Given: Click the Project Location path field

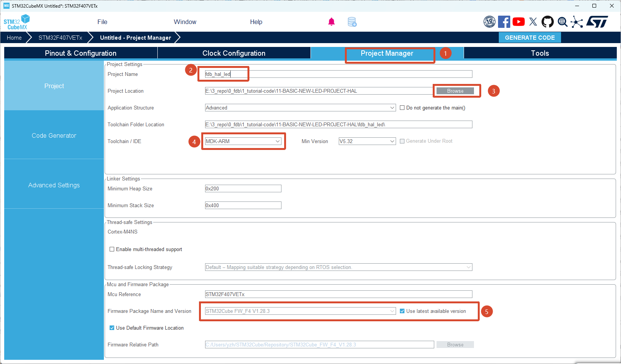Looking at the screenshot, I should pos(319,91).
